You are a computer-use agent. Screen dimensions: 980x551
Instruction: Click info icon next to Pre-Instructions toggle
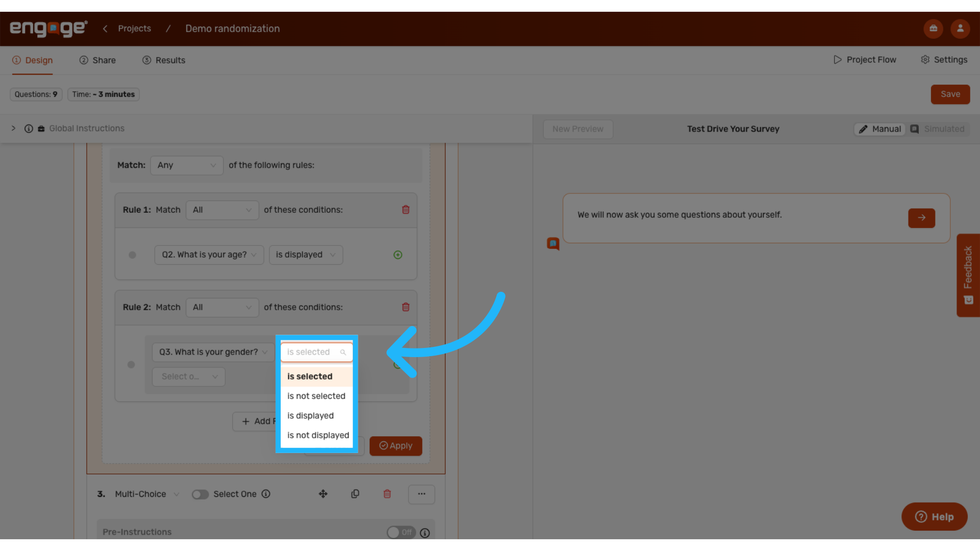point(425,533)
